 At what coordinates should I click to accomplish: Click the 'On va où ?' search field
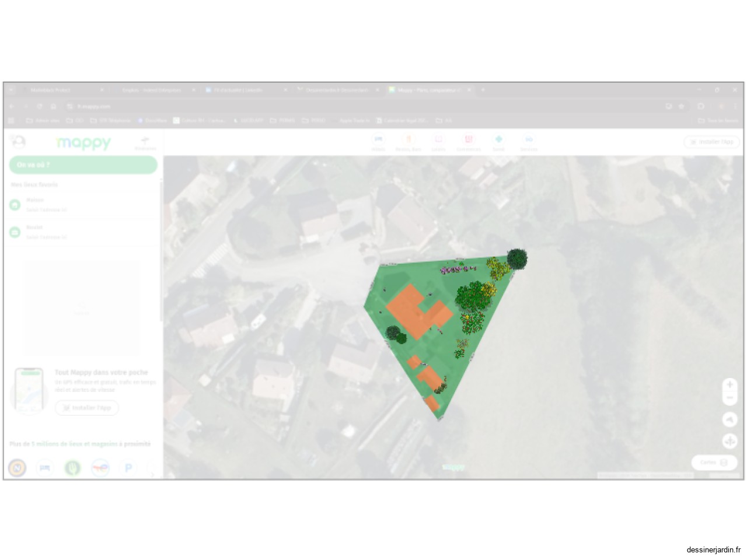[x=83, y=165]
